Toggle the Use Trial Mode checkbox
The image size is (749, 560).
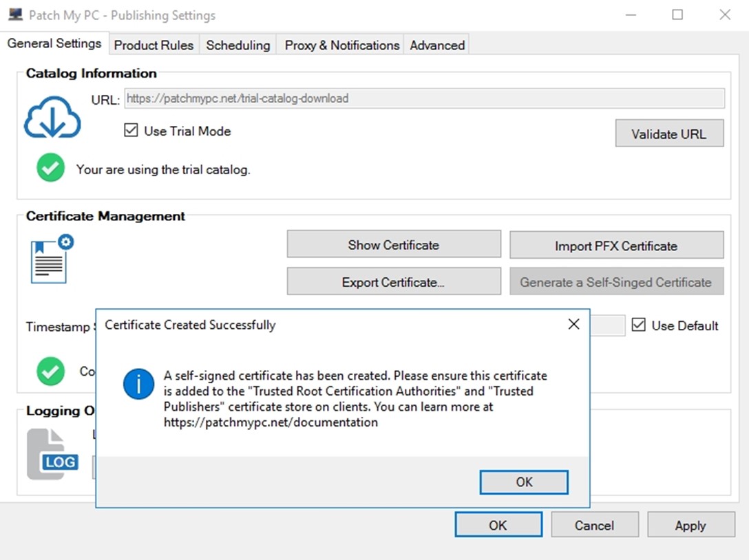coord(131,130)
